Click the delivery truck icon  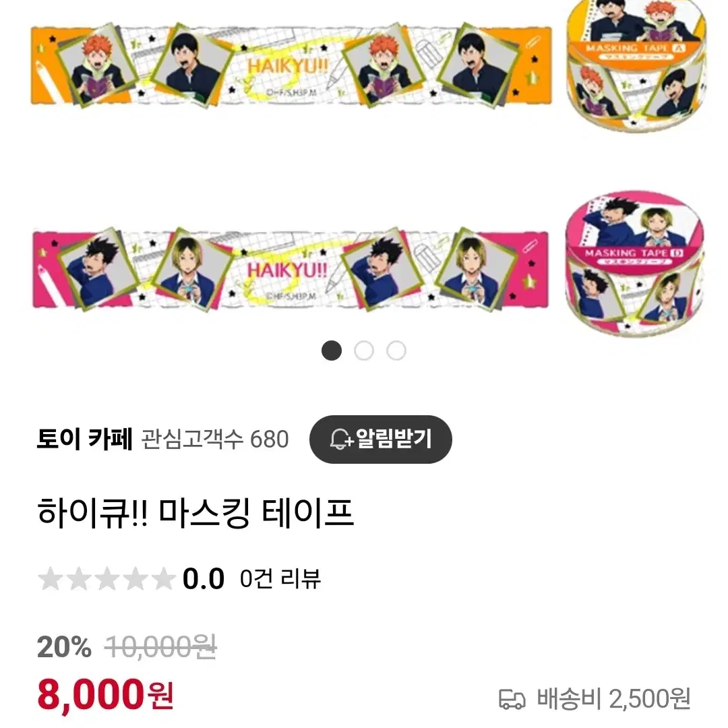coord(512,699)
